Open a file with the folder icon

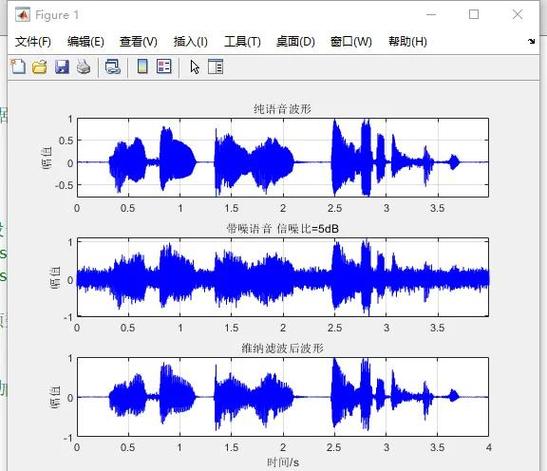coord(40,66)
